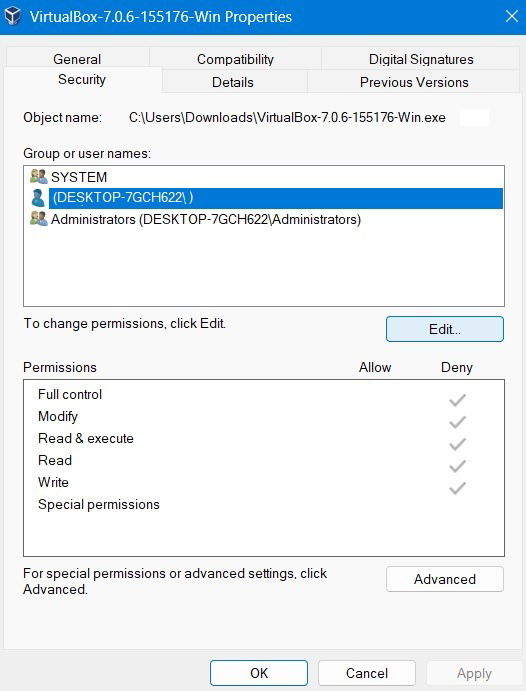
Task: Close the Properties dialog with X
Action: click(511, 16)
